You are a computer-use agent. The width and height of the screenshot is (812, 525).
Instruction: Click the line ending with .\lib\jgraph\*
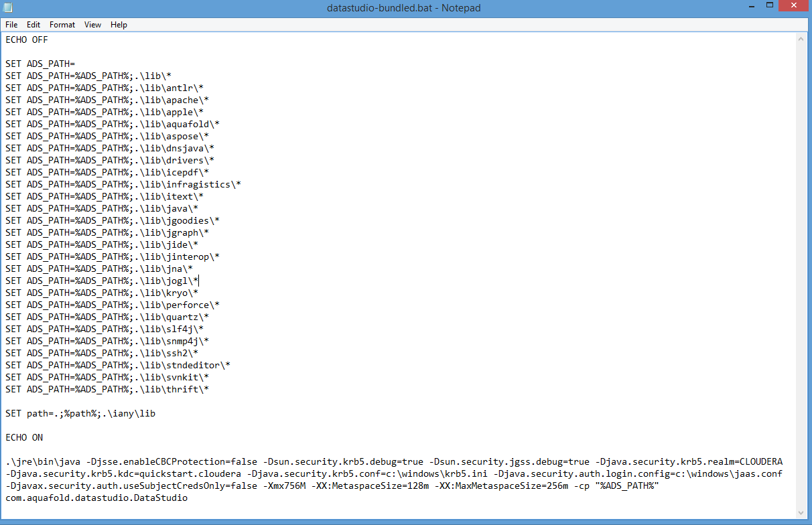pyautogui.click(x=107, y=232)
